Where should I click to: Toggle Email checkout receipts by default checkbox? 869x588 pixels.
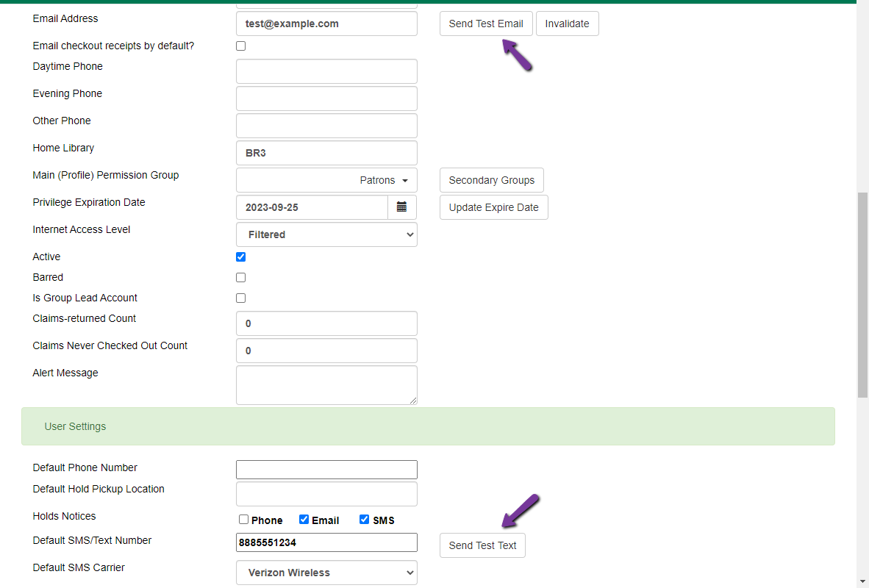pos(240,46)
